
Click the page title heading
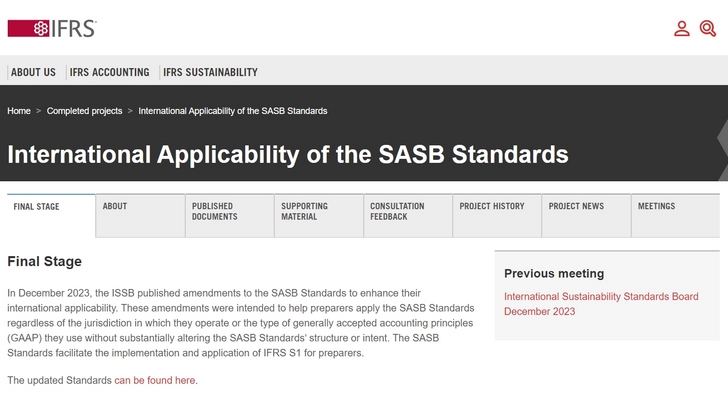[x=288, y=155]
